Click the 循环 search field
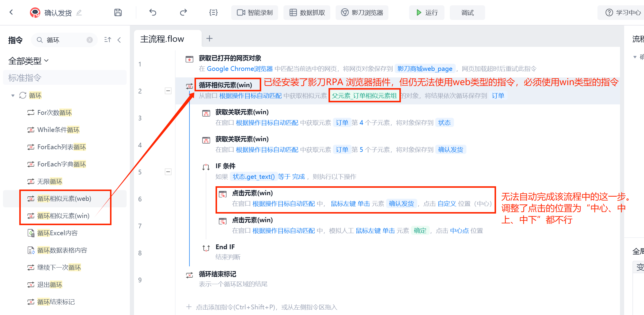Image resolution: width=644 pixels, height=315 pixels. point(64,40)
